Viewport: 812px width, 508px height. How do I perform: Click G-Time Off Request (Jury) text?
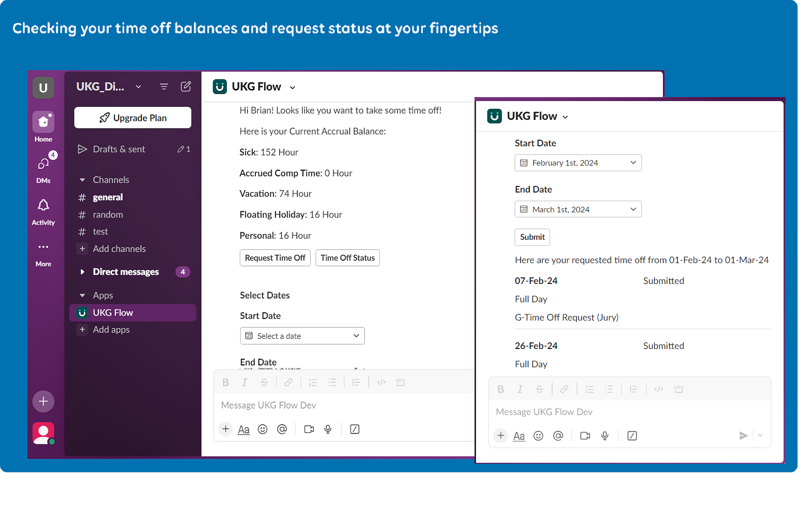566,317
